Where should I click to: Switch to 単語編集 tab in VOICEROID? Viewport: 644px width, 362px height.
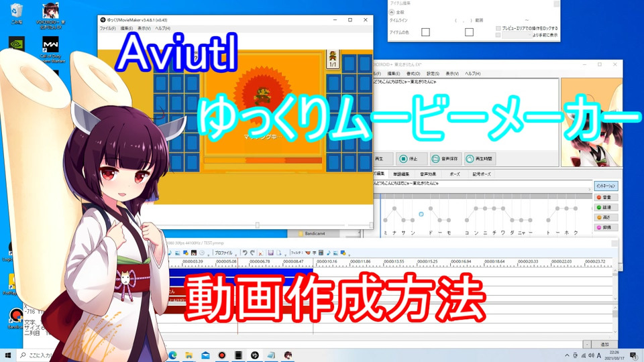coord(401,174)
